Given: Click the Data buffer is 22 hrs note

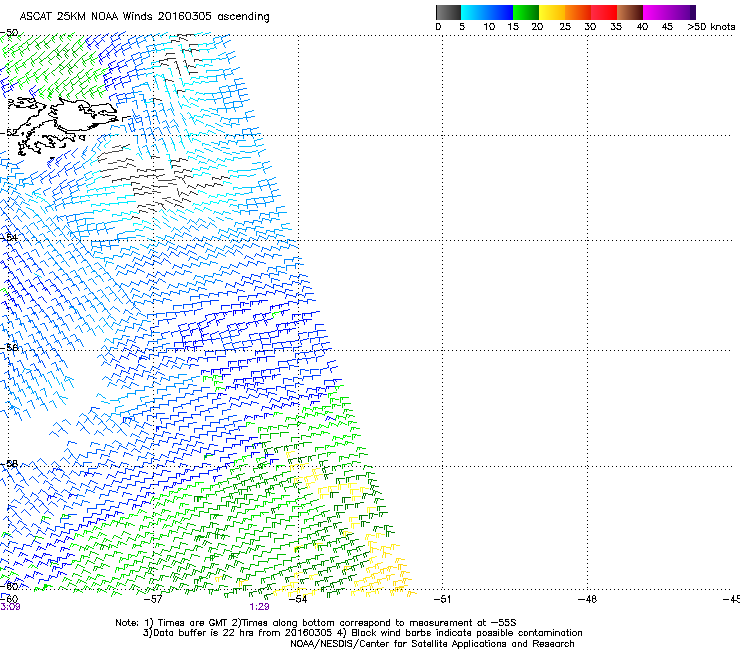Looking at the screenshot, I should click(362, 633).
